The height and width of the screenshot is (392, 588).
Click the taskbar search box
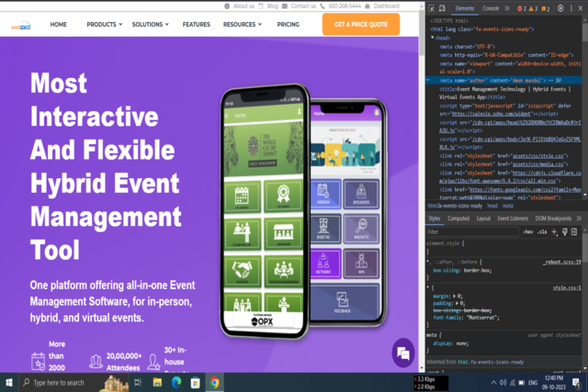tap(73, 383)
